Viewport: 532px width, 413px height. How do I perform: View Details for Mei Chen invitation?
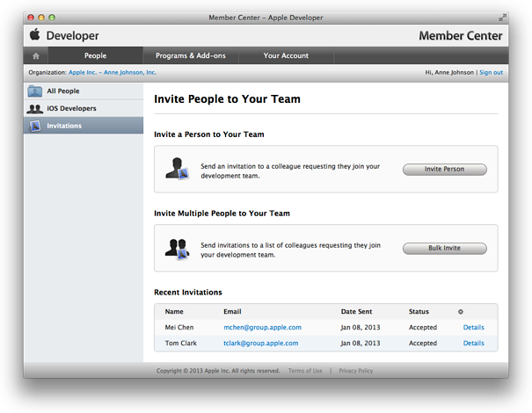tap(474, 328)
